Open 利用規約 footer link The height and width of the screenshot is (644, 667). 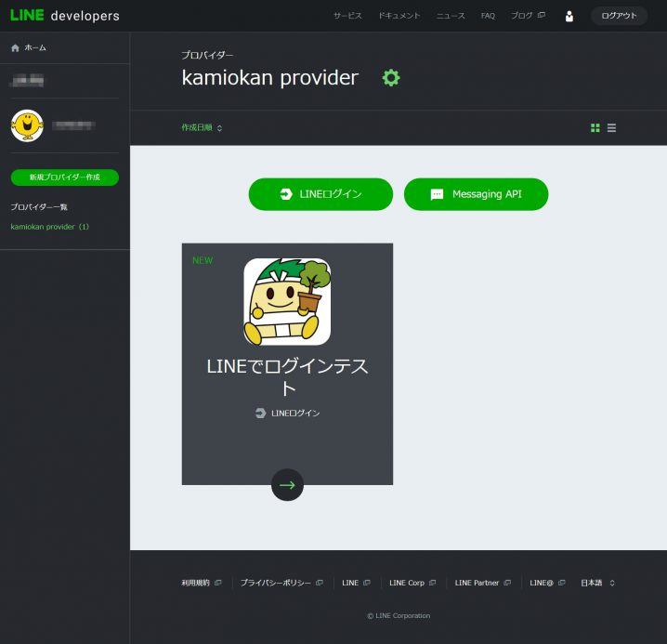pos(202,583)
